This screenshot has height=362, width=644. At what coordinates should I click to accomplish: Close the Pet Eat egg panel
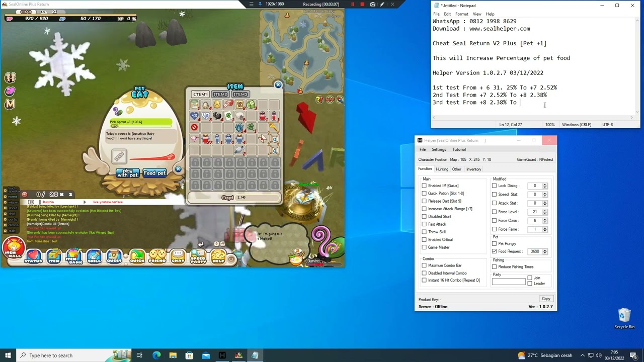point(178,169)
